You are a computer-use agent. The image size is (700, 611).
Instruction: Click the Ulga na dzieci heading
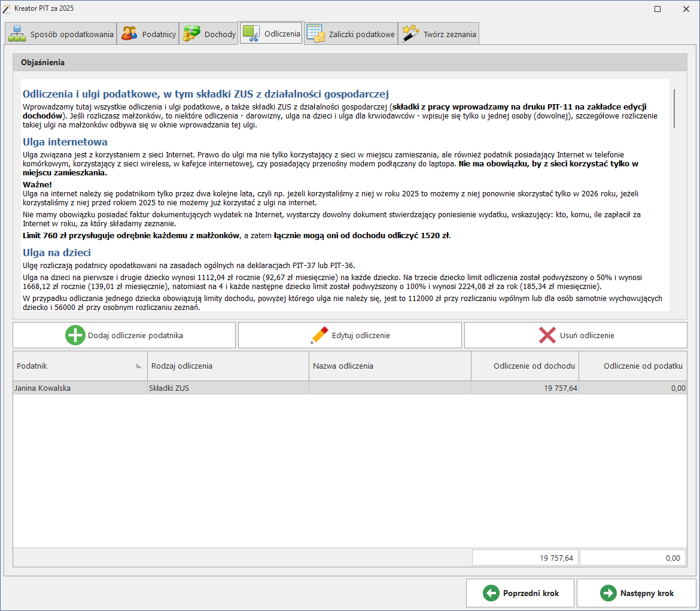coord(57,253)
